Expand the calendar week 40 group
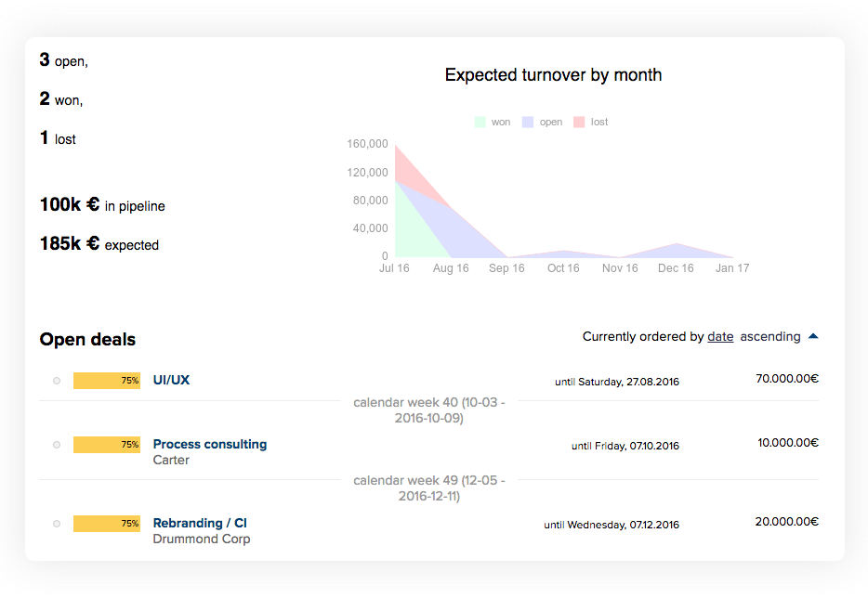This screenshot has width=868, height=598. (428, 409)
